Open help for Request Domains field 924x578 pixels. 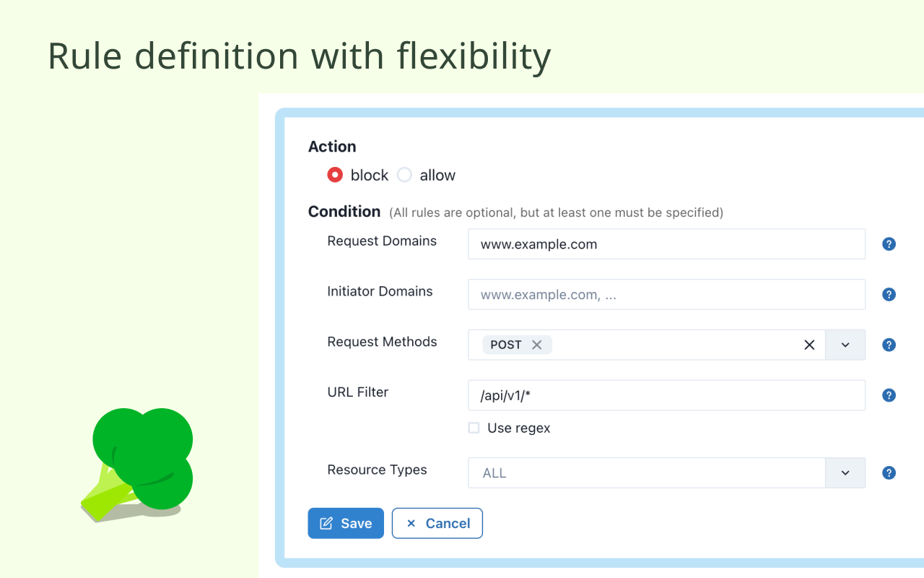tap(889, 243)
